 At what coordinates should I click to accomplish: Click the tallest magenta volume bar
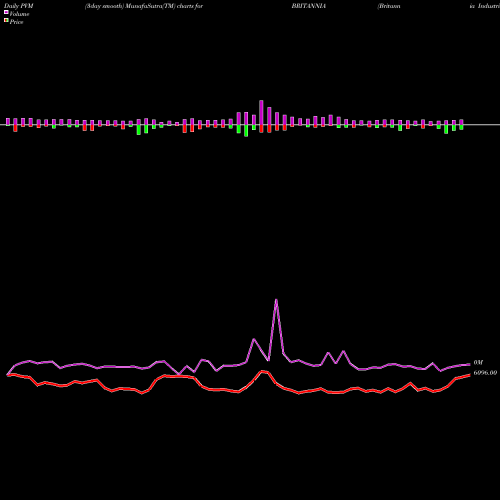click(x=261, y=112)
